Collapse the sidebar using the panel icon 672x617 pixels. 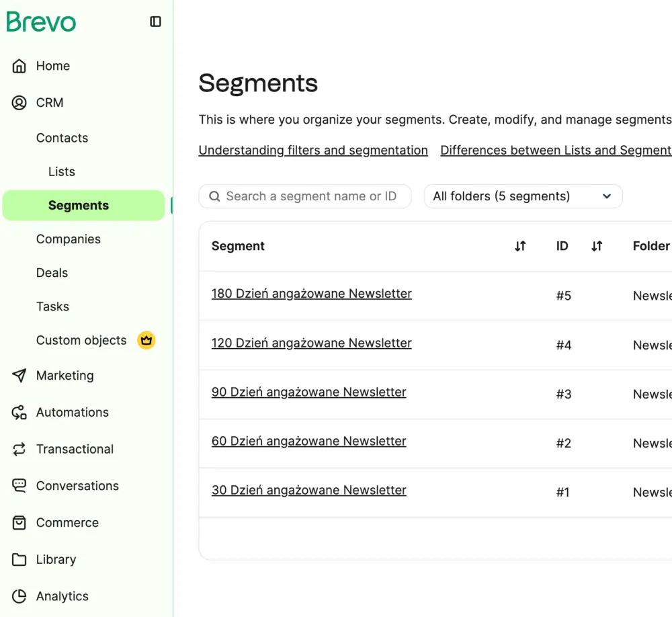pyautogui.click(x=155, y=22)
